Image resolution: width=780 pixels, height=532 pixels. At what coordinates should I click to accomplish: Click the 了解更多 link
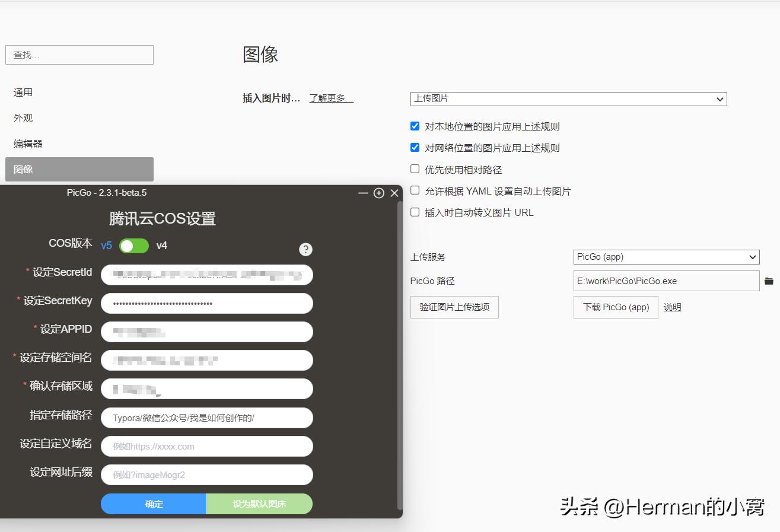(x=330, y=98)
